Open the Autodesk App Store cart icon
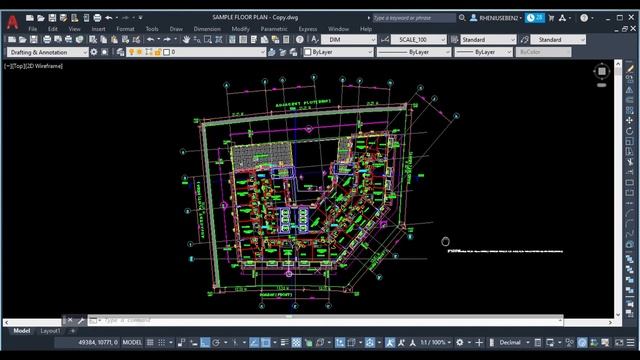This screenshot has height=360, width=640. 551,18
